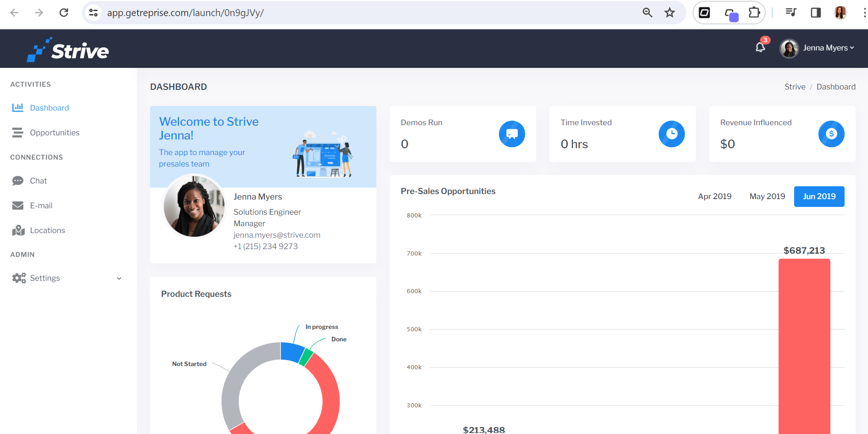Click the jenna.myers@strive.com email link
868x434 pixels.
pyautogui.click(x=277, y=235)
